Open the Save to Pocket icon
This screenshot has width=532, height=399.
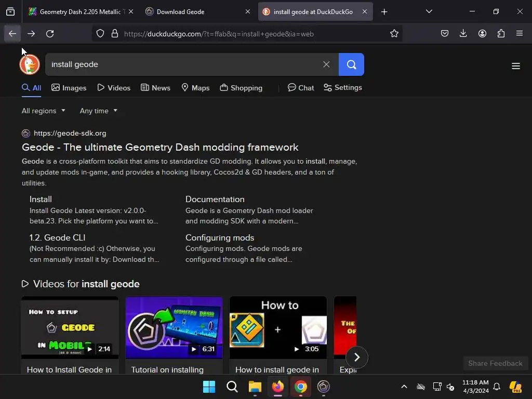coord(445,34)
